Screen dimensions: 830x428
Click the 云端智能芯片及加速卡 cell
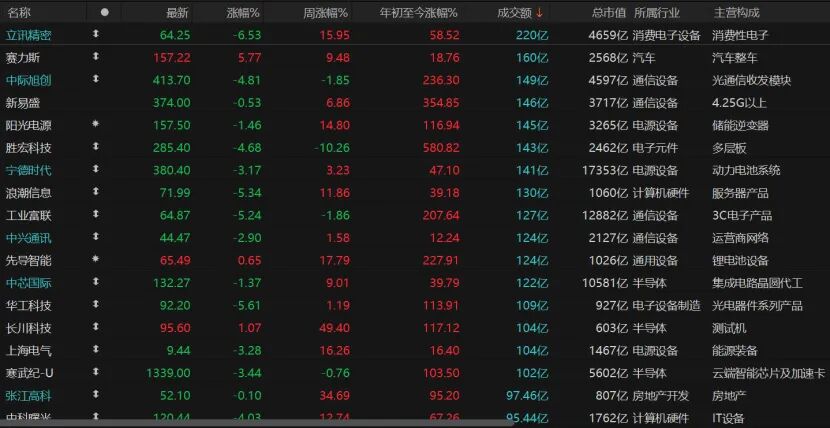[769, 373]
